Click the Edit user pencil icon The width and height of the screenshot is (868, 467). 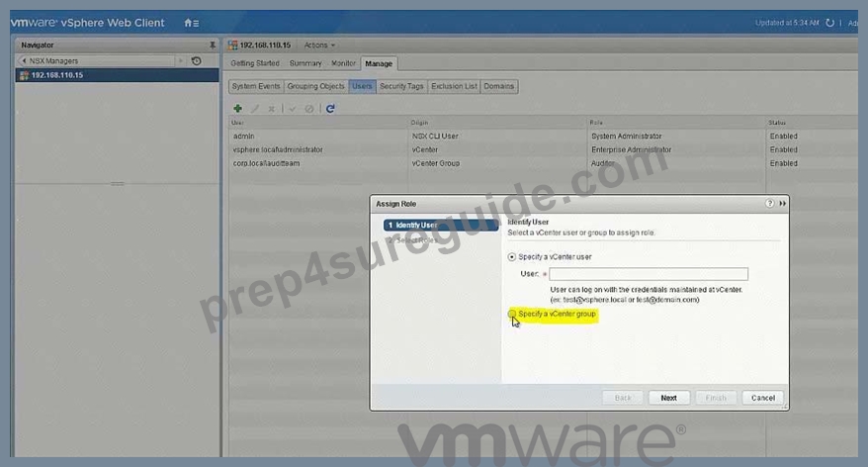point(255,109)
